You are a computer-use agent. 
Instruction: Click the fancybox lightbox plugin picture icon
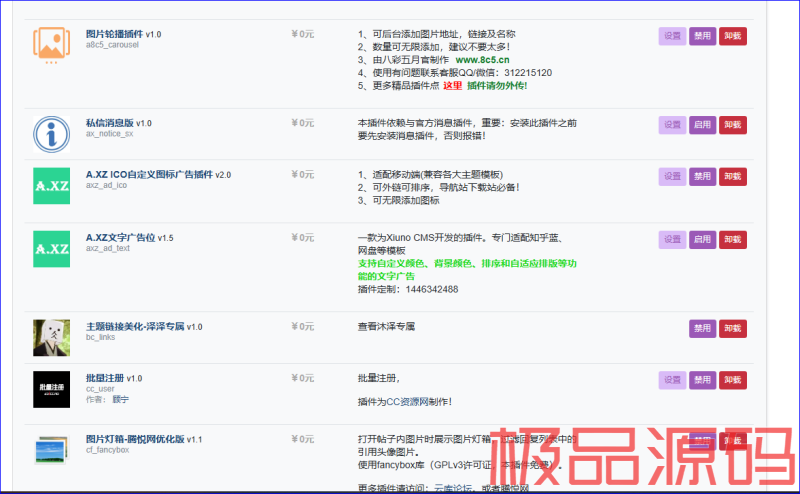pos(52,450)
